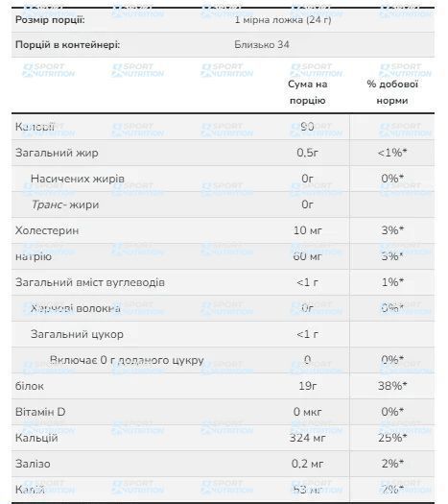Viewport: 448px width, 504px height.
Task: Select the 'Холестерин' row label
Action: point(47,230)
